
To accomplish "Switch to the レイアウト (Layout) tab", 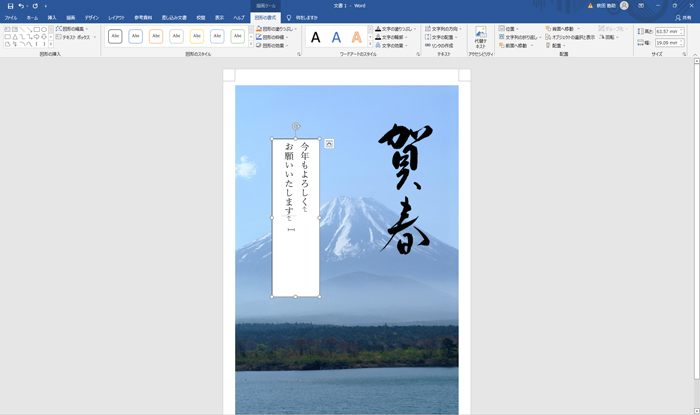I will [117, 18].
